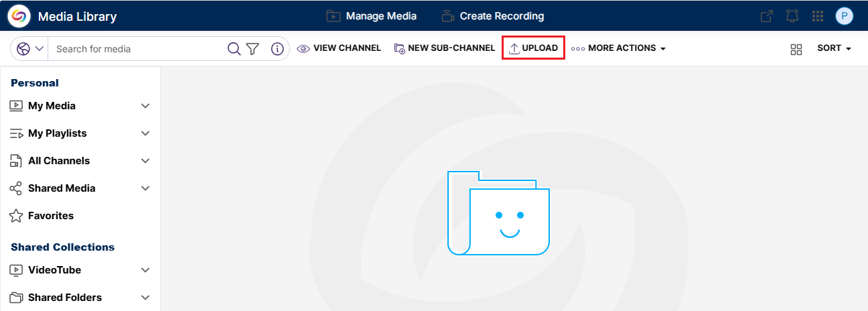Click the colorful app logo

(19, 16)
